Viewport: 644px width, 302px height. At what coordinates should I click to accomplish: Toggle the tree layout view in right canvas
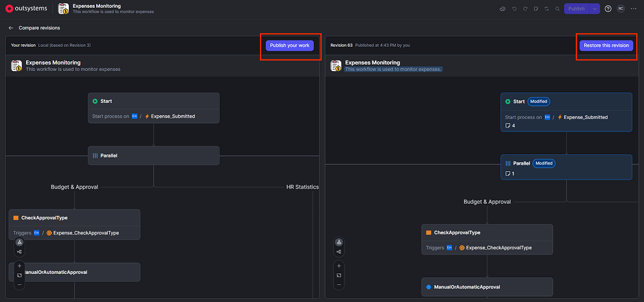click(339, 242)
